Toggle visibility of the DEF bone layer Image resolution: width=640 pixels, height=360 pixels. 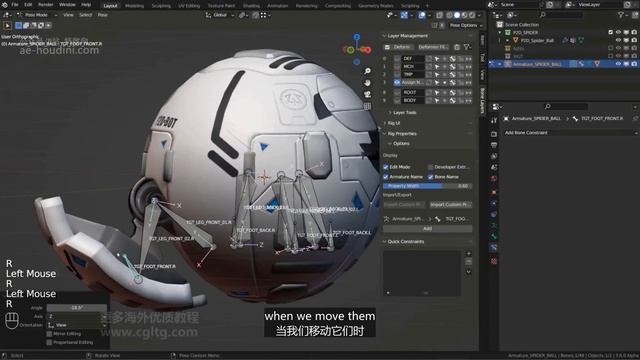point(397,58)
